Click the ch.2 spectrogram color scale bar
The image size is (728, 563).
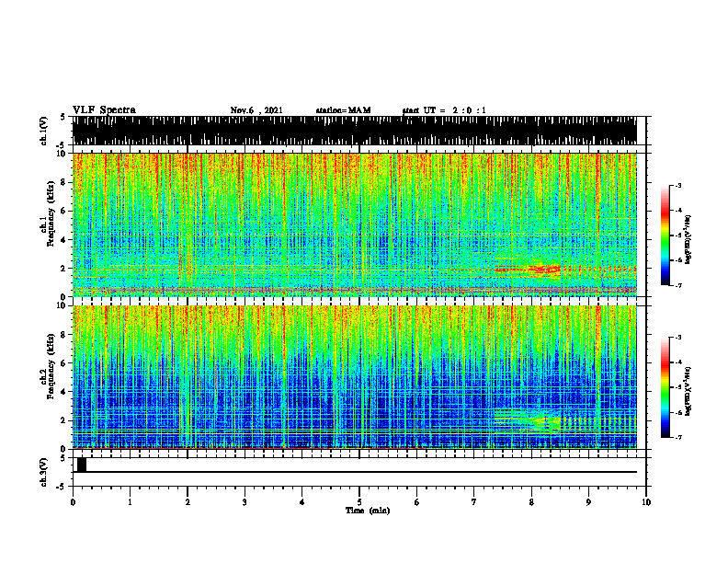point(665,387)
